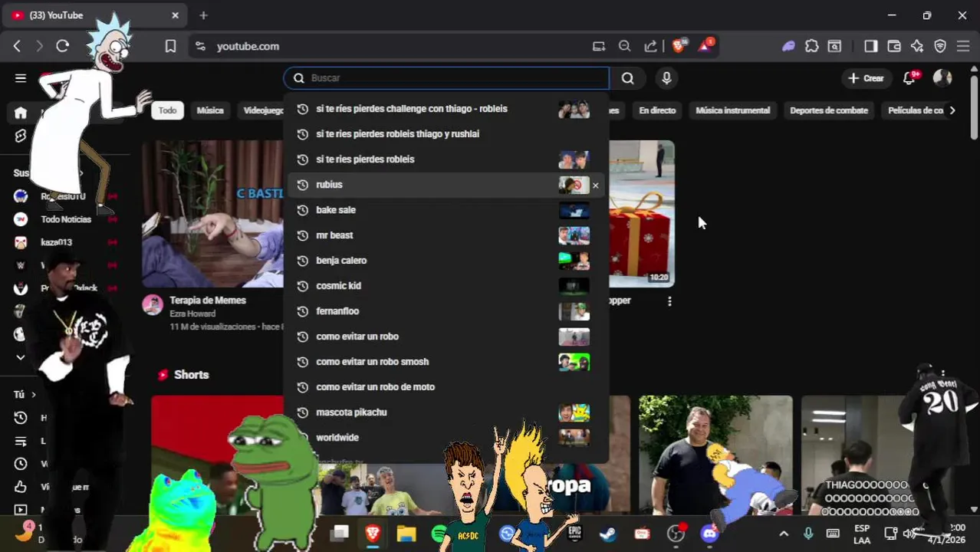Open the gift box video thumbnail
Viewport: 980px width, 552px height.
(642, 213)
